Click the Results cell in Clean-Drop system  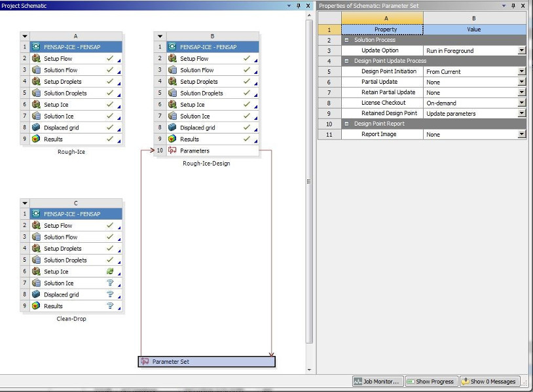point(71,306)
